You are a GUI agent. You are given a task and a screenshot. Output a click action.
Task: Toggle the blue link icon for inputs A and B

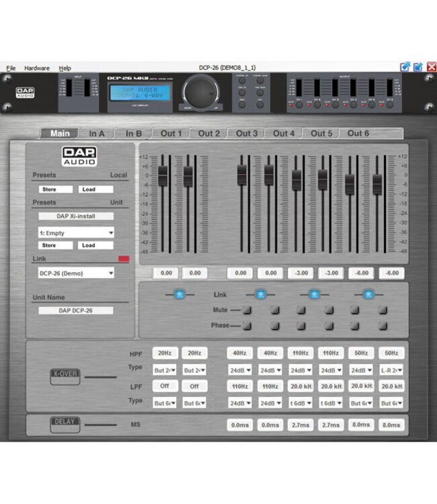[180, 294]
